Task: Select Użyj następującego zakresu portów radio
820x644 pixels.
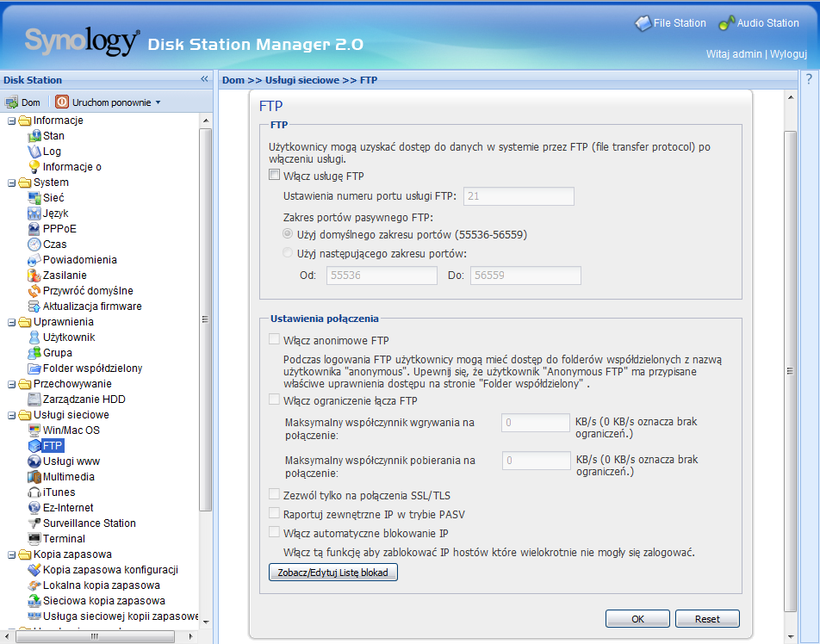Action: (288, 252)
